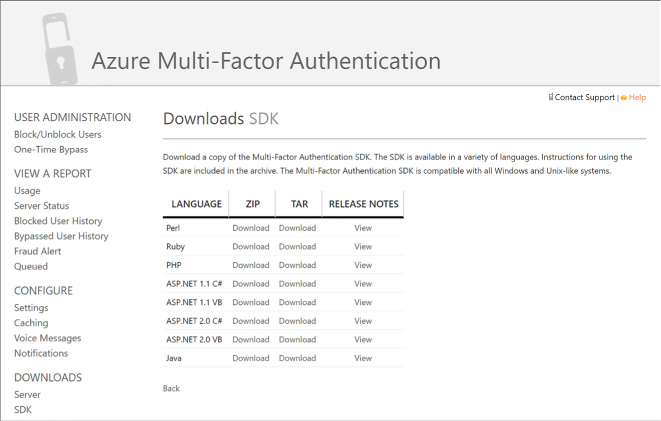Download the Perl SDK ZIP archive
The image size is (661, 421).
[x=251, y=228]
